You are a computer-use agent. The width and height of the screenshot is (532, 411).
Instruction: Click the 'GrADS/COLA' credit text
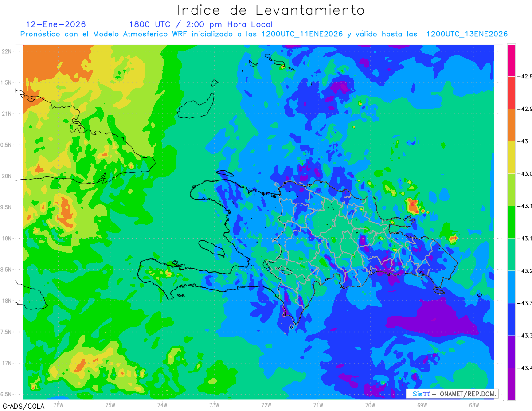pos(23,406)
